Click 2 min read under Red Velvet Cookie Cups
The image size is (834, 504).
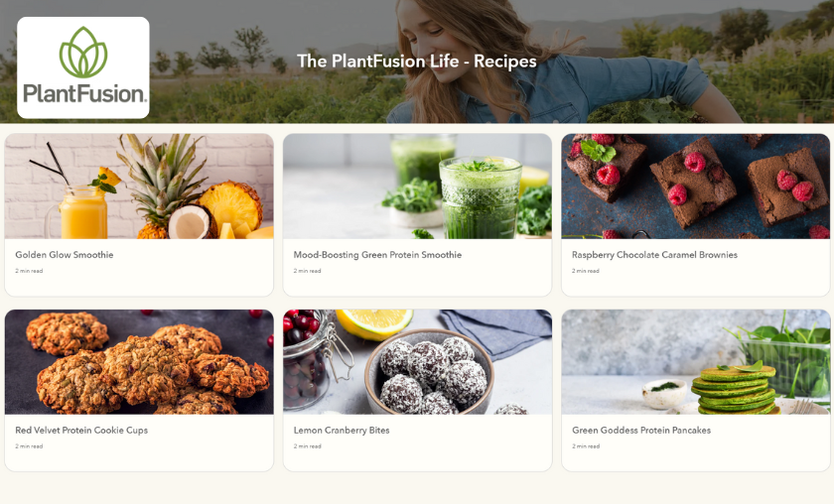click(x=29, y=446)
